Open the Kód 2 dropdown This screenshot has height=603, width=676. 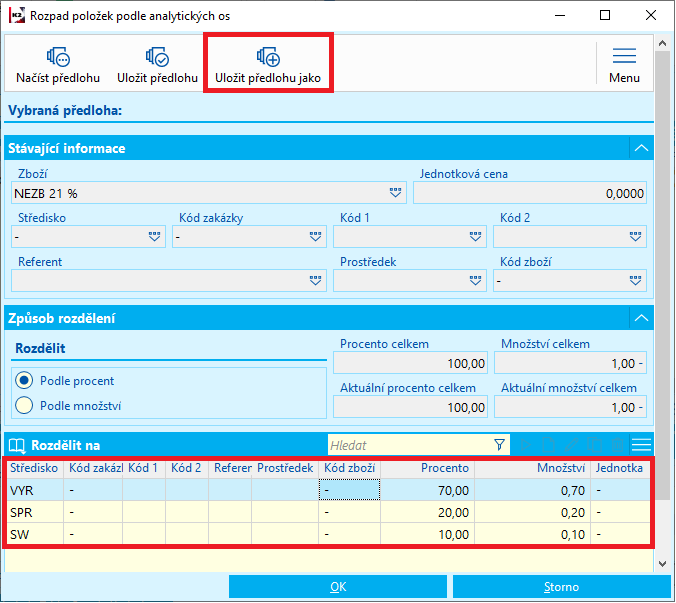tap(635, 237)
